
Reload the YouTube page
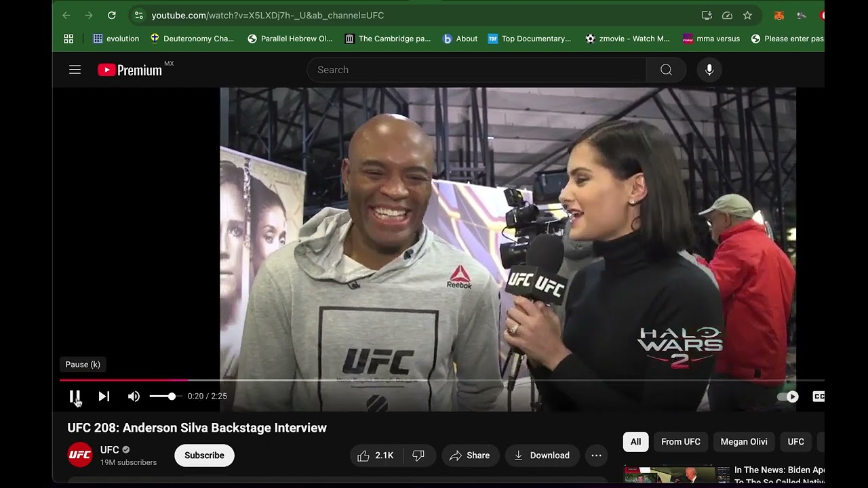112,16
